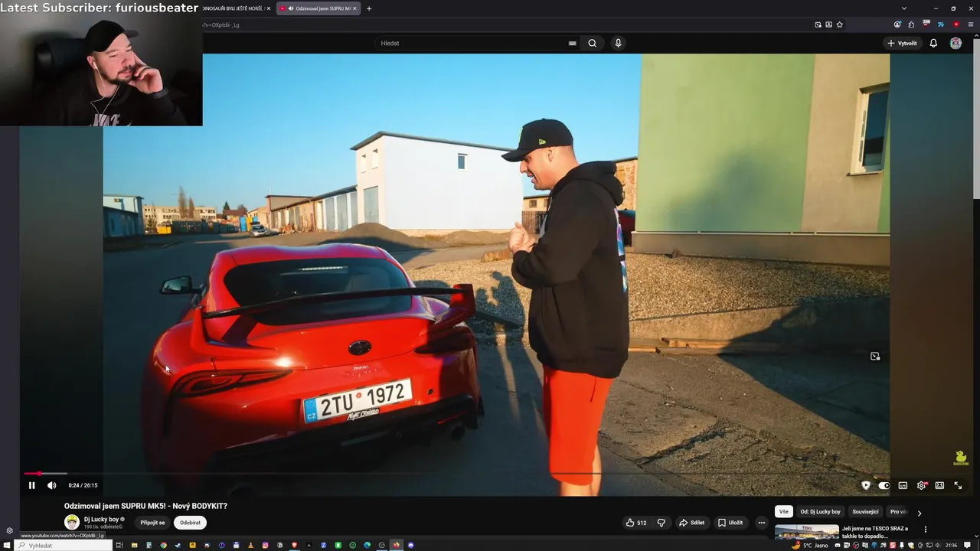Select the Vše filter chip
980x551 pixels.
coord(783,512)
